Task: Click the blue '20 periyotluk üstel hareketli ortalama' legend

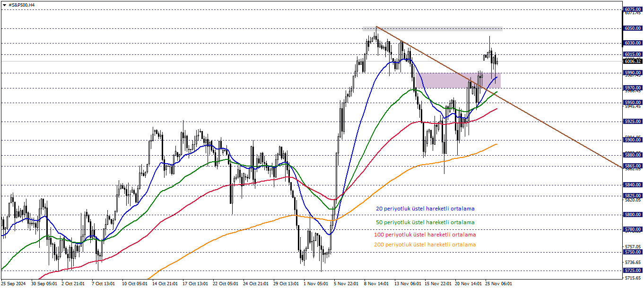Action: 425,209
